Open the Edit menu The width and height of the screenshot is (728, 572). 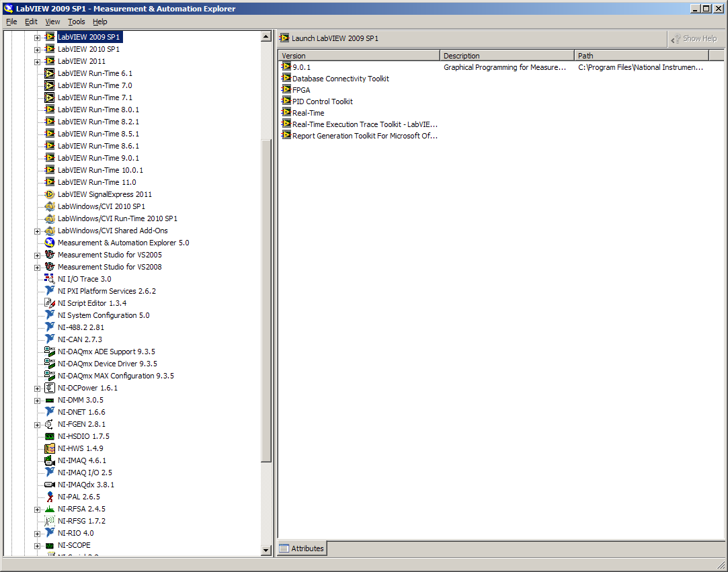[31, 22]
